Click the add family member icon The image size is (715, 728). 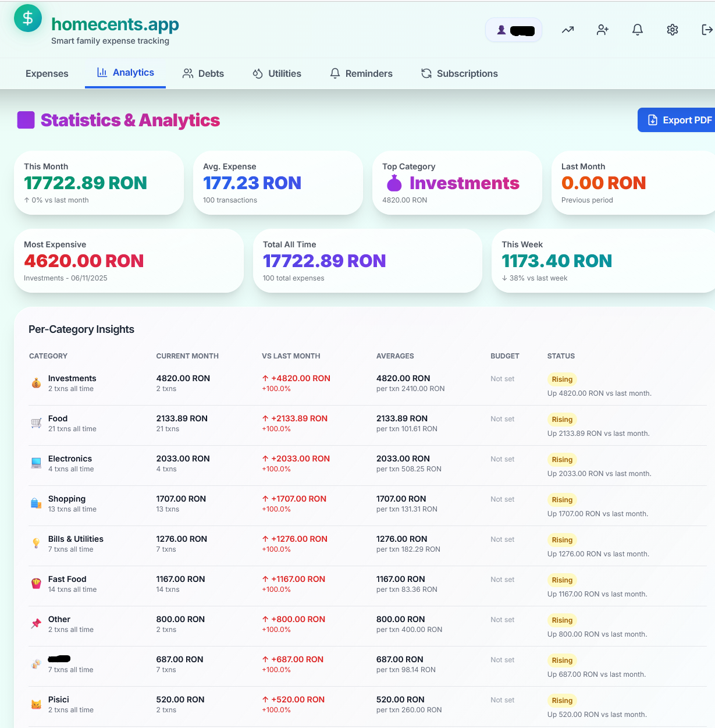603,29
